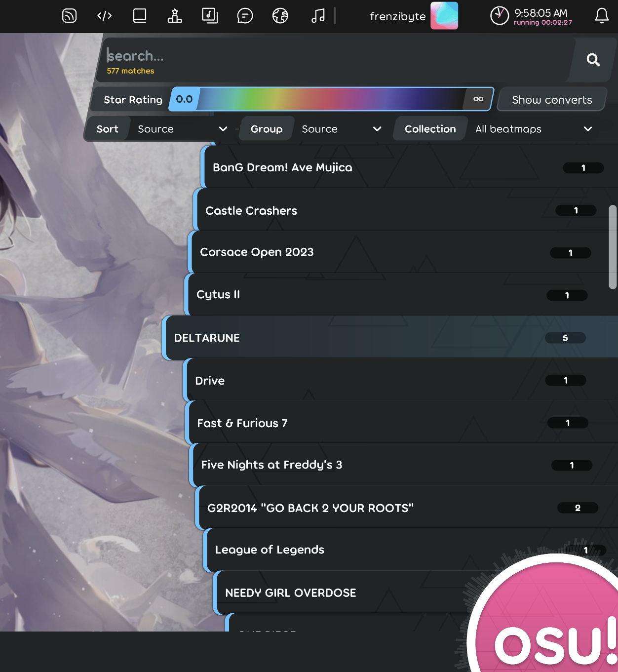Image resolution: width=618 pixels, height=672 pixels.
Task: Open the rankings podium icon
Action: (175, 16)
